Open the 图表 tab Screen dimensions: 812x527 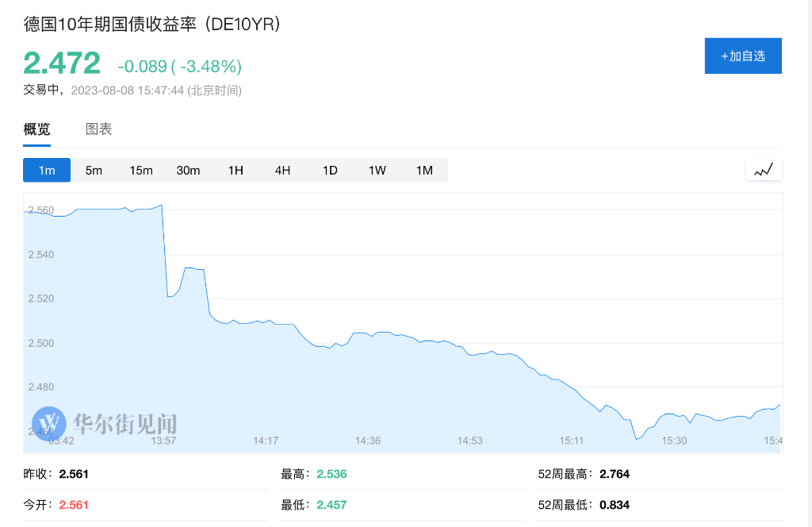point(99,129)
